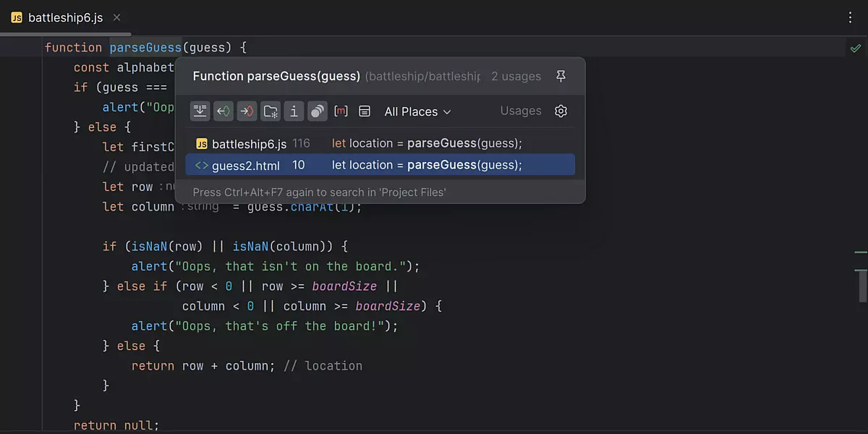Click the folder with asterisk filter icon
The image size is (868, 434).
(271, 111)
